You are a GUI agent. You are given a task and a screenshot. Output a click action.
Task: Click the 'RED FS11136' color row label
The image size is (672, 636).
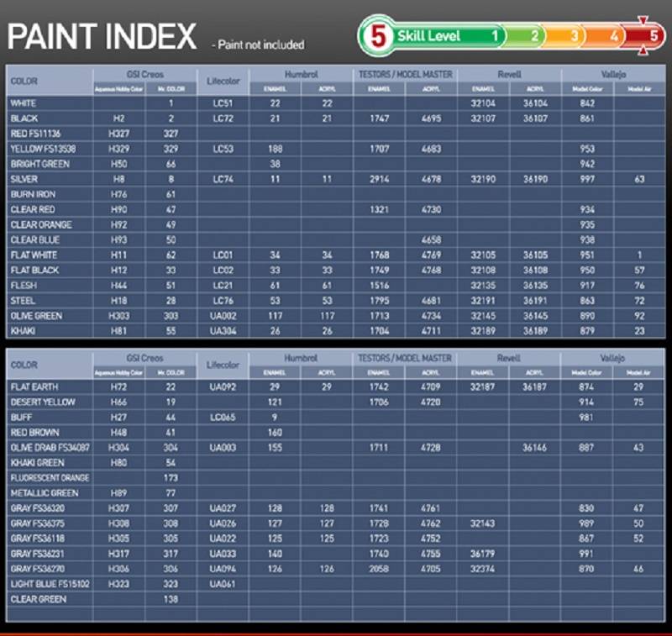[35, 134]
